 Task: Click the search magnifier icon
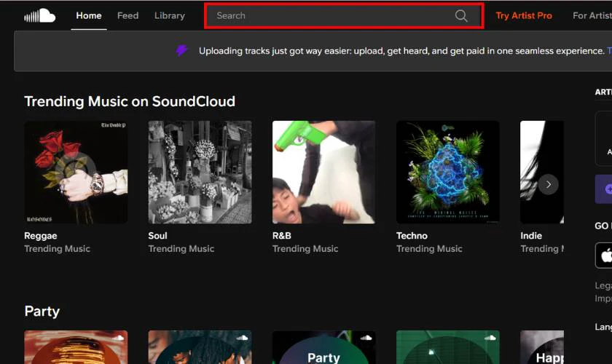pyautogui.click(x=461, y=15)
